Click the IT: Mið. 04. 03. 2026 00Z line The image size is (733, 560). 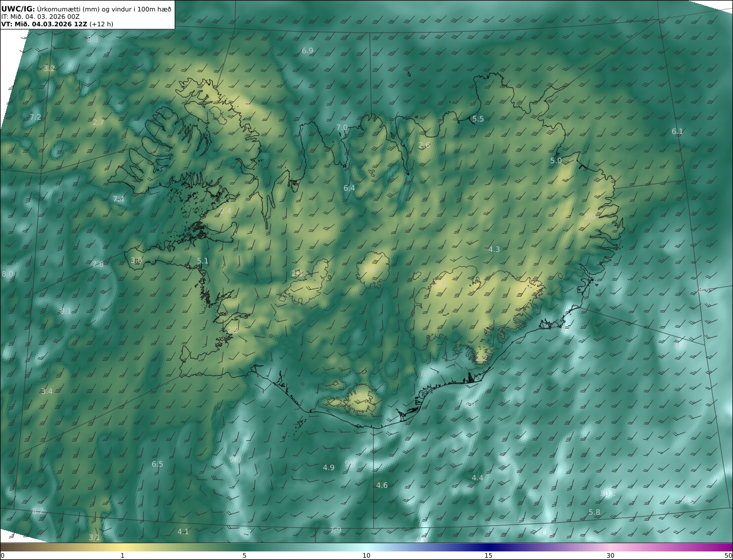[x=40, y=17]
